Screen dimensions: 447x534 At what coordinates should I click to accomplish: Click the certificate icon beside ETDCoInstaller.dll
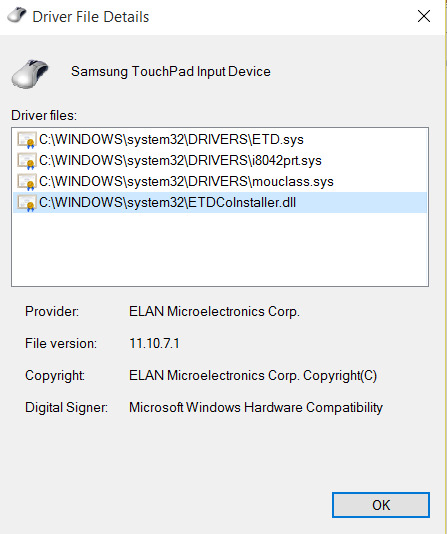point(27,203)
